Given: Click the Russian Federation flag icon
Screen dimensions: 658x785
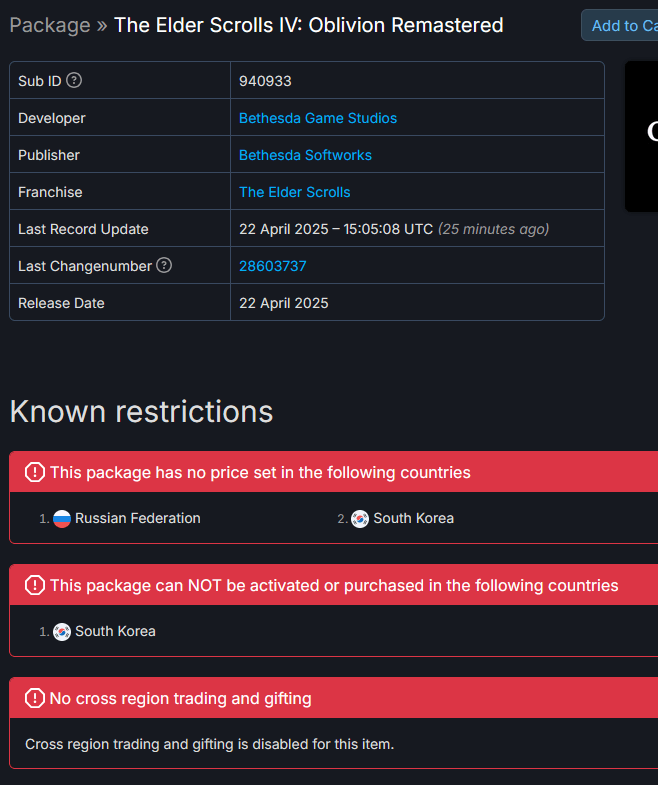Looking at the screenshot, I should pyautogui.click(x=62, y=519).
